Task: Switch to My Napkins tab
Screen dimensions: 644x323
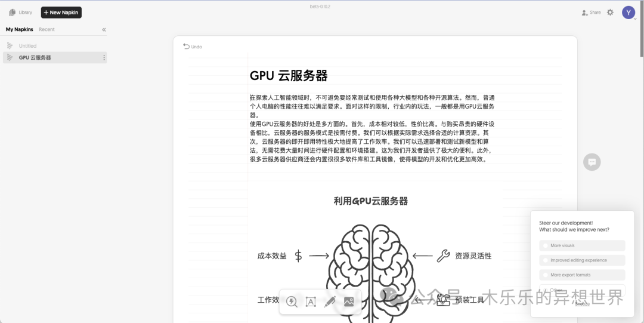Action: pyautogui.click(x=19, y=29)
